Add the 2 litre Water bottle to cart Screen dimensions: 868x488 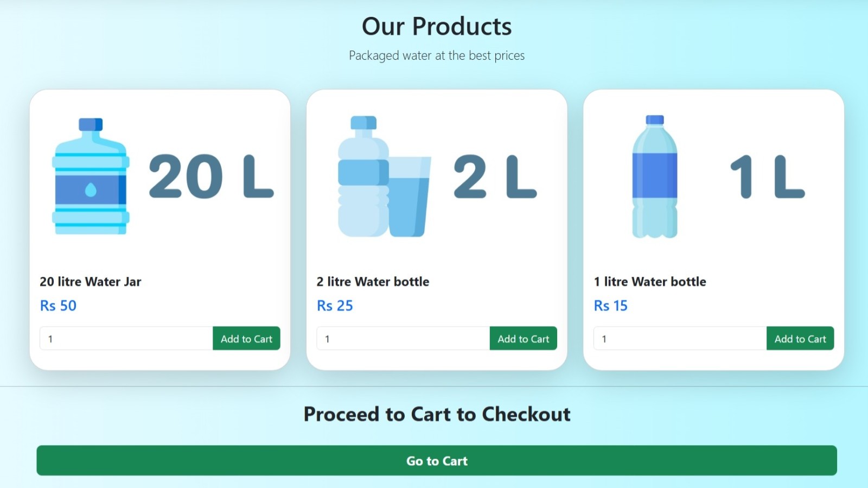[523, 338]
